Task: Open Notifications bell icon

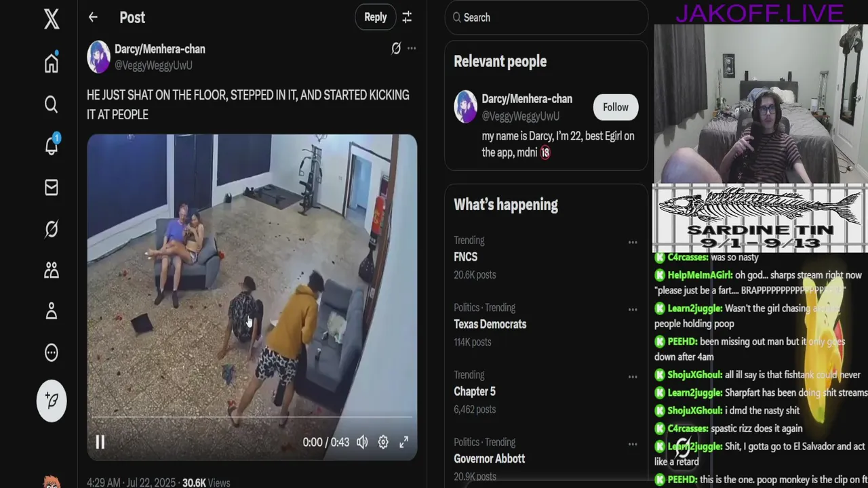Action: [52, 145]
